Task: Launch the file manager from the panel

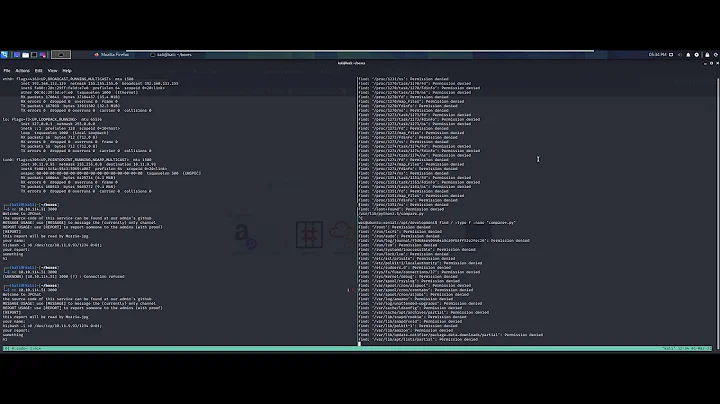Action: (26, 55)
